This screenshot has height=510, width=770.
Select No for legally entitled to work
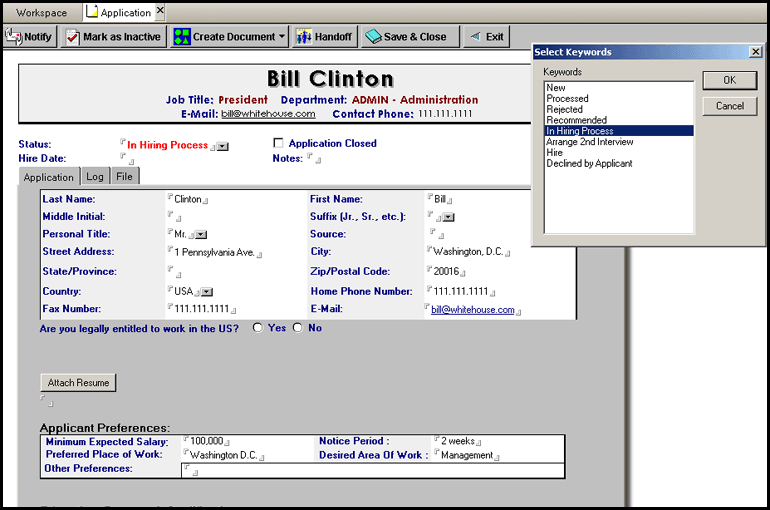point(297,328)
